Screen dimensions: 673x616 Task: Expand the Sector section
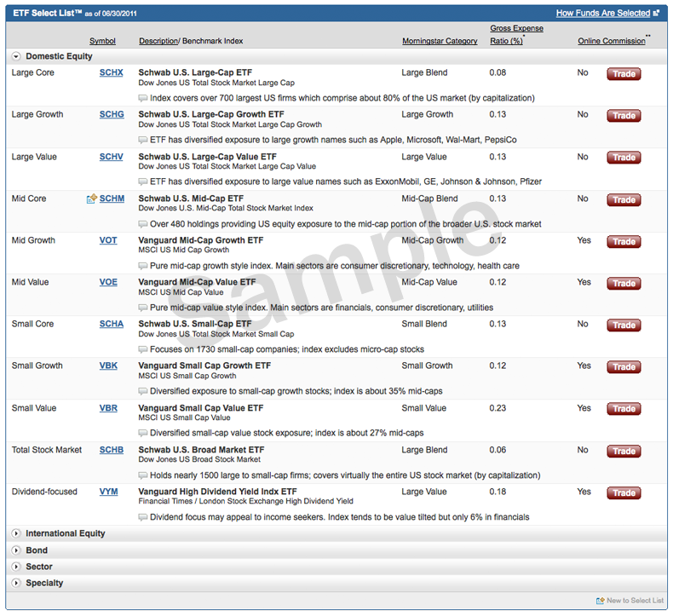pos(16,567)
